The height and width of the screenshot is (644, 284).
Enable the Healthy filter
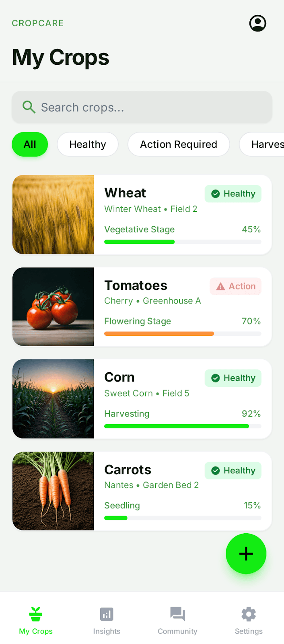pos(87,144)
